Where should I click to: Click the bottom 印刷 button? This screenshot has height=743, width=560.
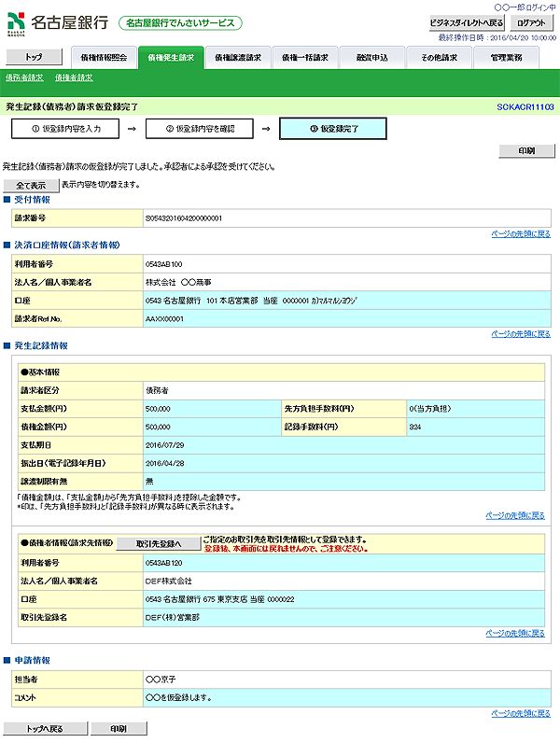click(x=119, y=729)
